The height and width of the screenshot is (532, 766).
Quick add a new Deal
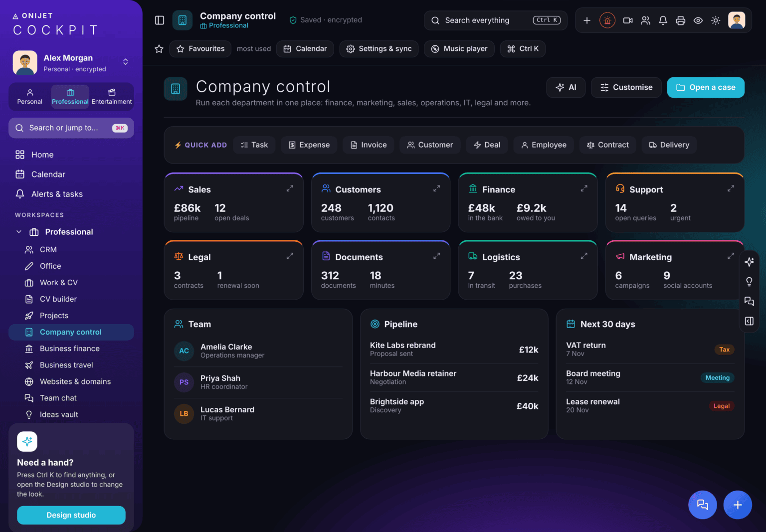(x=487, y=145)
